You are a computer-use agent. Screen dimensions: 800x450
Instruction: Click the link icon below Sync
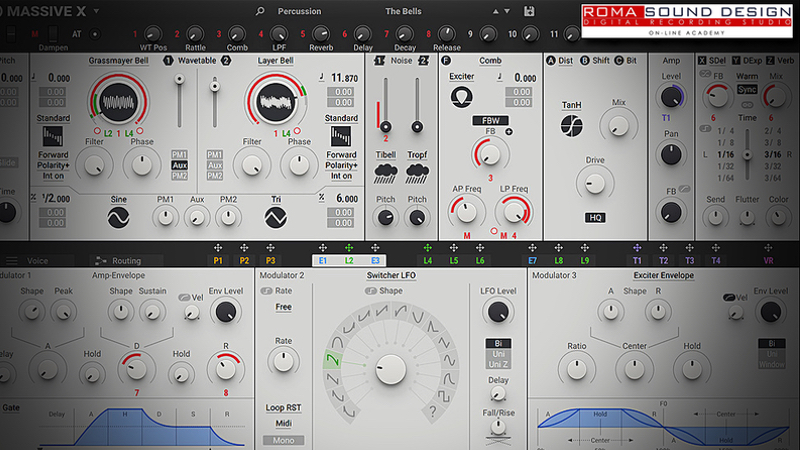pos(747,105)
